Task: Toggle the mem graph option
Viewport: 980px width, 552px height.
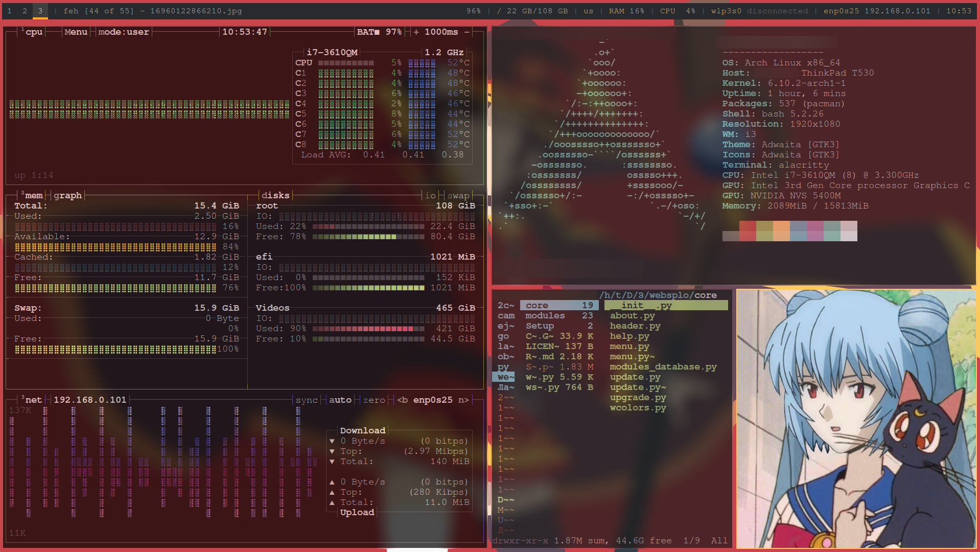Action: coord(67,195)
